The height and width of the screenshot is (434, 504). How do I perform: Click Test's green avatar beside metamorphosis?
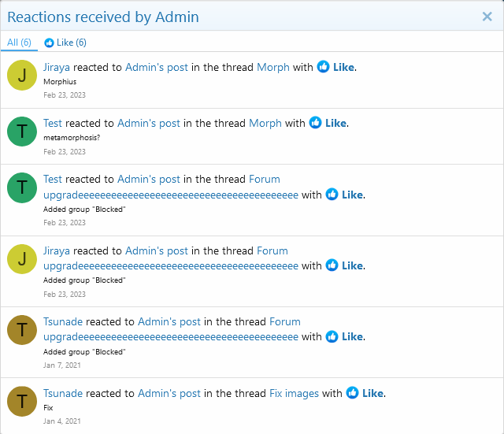22,131
